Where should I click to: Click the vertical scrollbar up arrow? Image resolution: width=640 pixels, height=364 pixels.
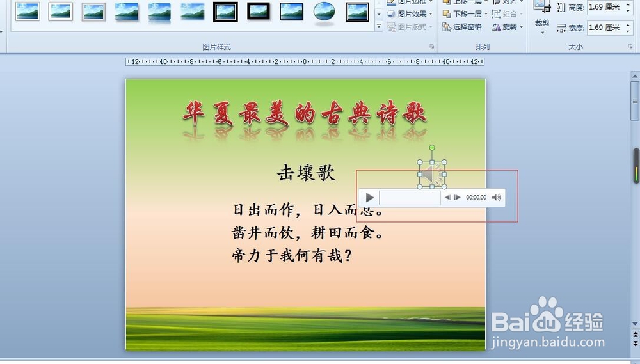635,76
